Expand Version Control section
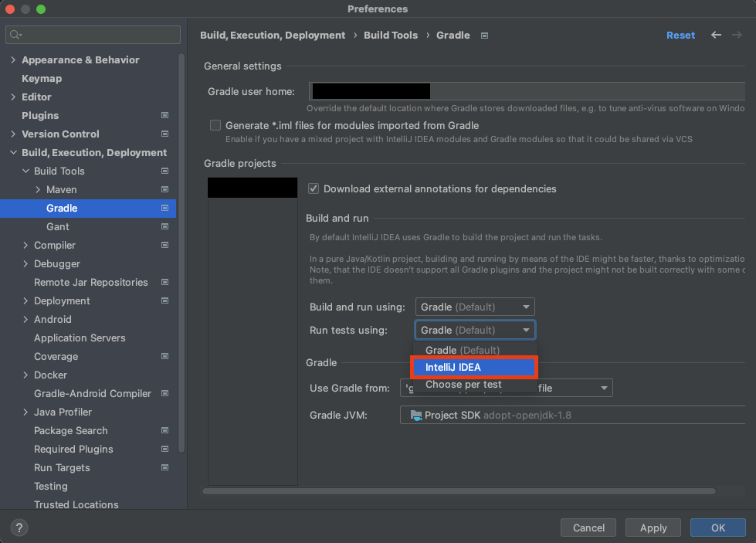 click(13, 134)
